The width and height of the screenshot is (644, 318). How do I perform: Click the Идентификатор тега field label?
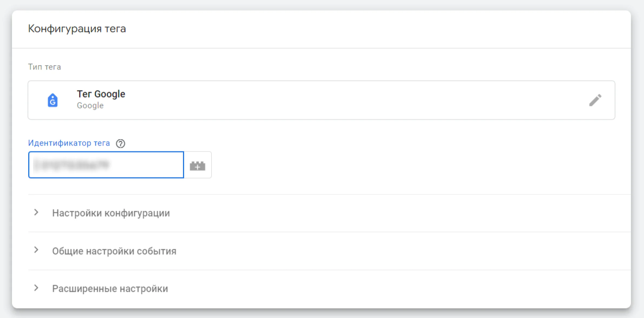(69, 143)
